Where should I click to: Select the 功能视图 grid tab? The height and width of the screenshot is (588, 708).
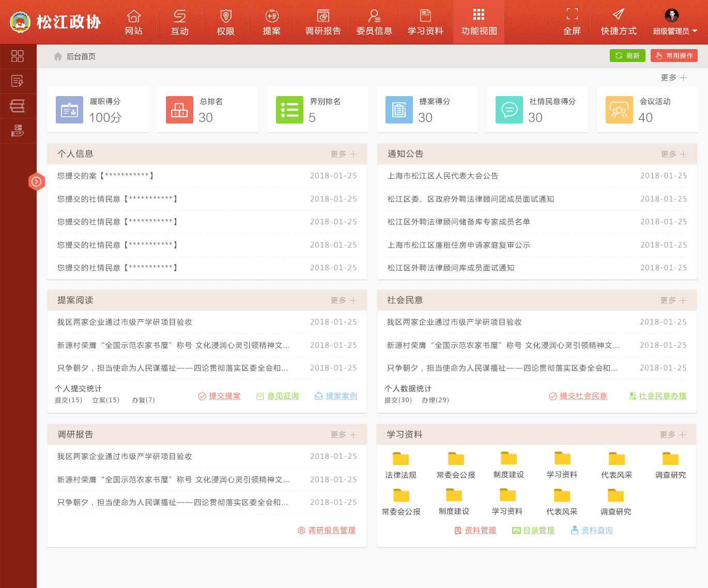point(479,22)
